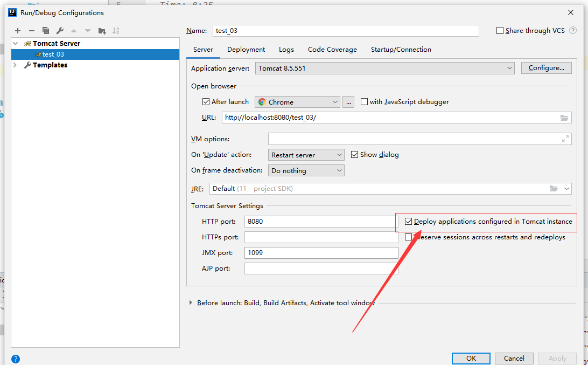Switch to Code Coverage tab
588x365 pixels.
332,50
